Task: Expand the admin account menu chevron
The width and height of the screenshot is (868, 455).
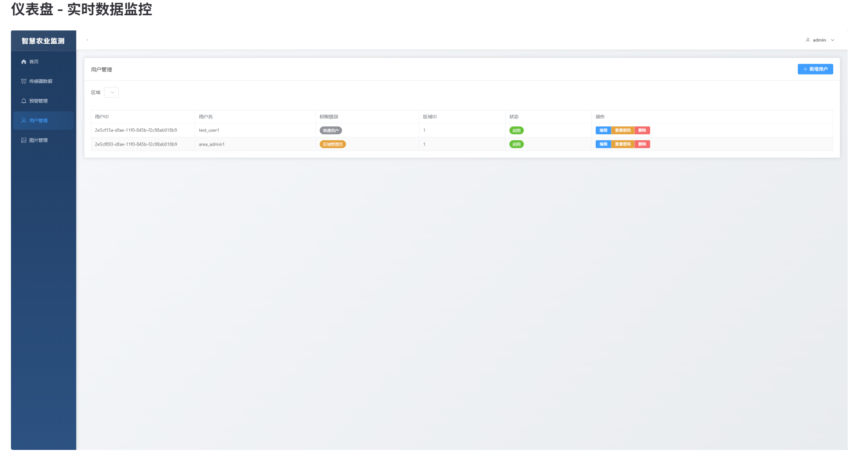Action: click(832, 40)
